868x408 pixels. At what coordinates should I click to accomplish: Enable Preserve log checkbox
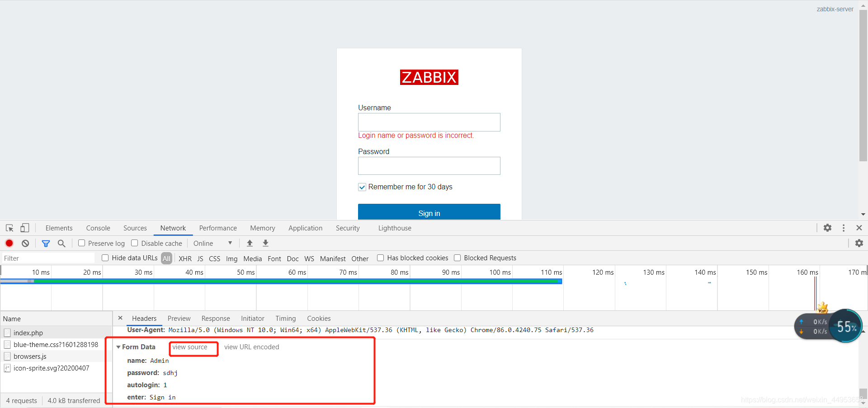(82, 243)
